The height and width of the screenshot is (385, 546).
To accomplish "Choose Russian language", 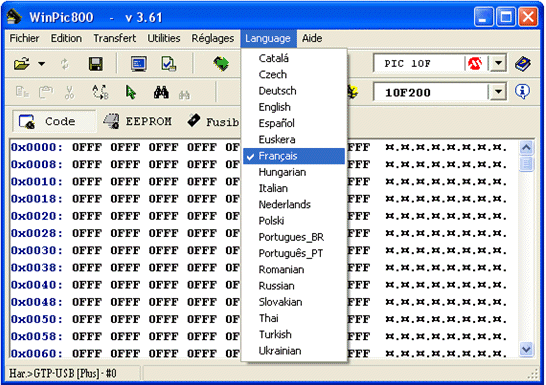I will pos(294,286).
